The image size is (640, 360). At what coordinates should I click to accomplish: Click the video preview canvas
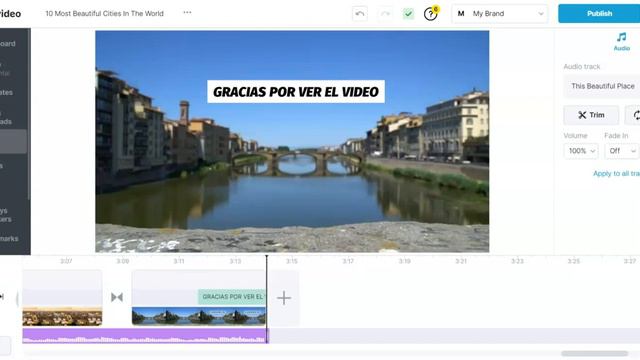pyautogui.click(x=292, y=141)
